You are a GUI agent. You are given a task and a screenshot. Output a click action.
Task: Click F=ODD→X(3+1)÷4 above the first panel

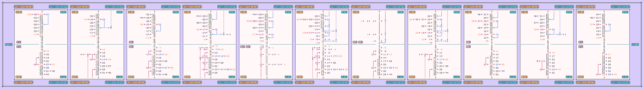click(58, 7)
